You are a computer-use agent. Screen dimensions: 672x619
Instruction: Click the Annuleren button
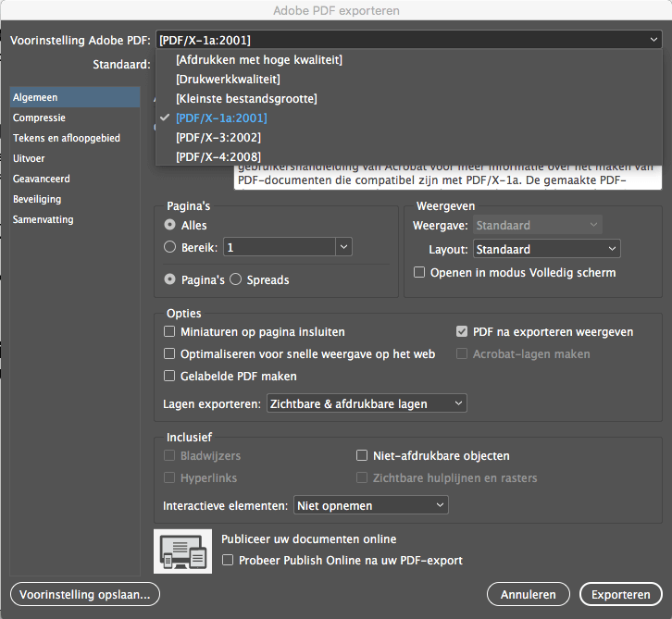528,594
